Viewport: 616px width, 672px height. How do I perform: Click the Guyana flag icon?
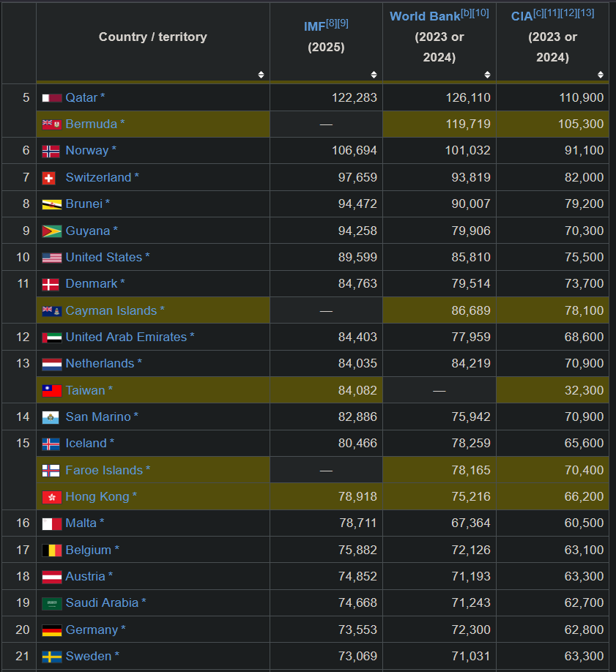52,231
